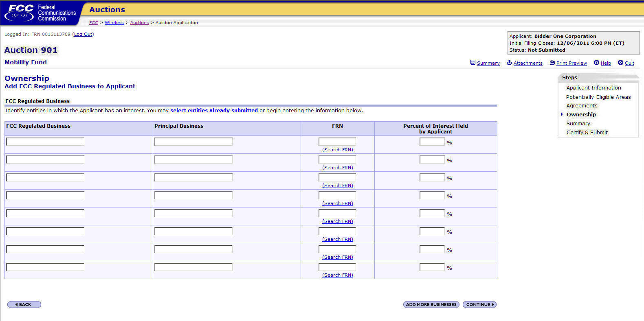Focus eighth row FCC Regulated Business field
The height and width of the screenshot is (321, 644).
coord(45,267)
